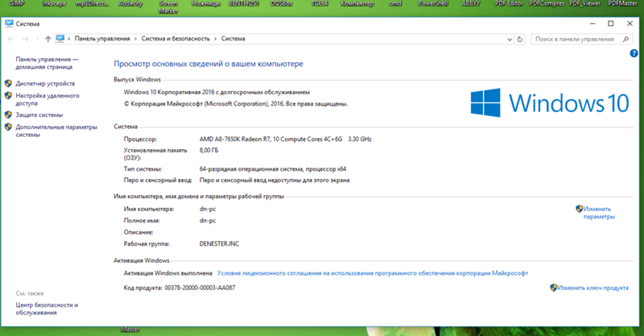Open Диспетчер устройств link
Viewport: 644px width, 336px height.
click(x=45, y=84)
